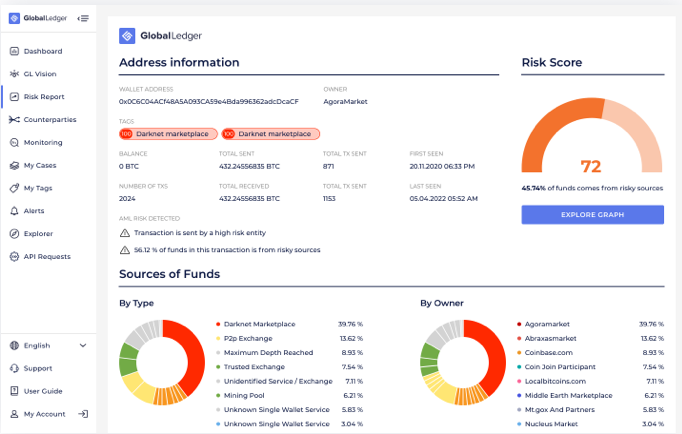The height and width of the screenshot is (434, 682).
Task: Click the My Tags icon
Action: (x=14, y=188)
